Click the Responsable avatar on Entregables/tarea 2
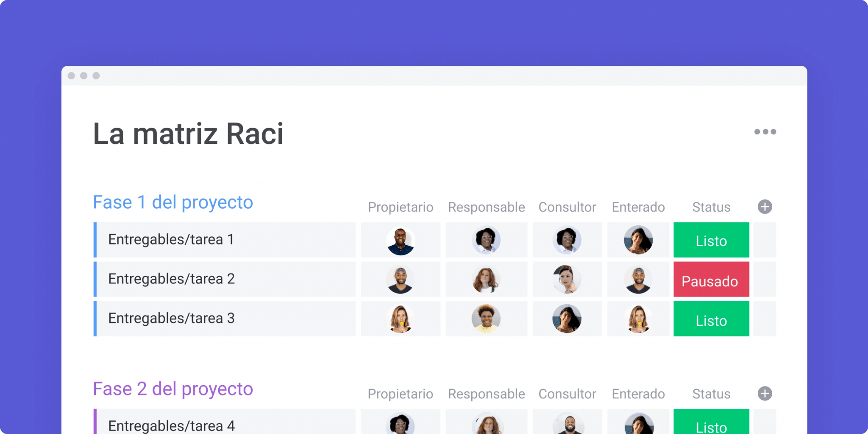The height and width of the screenshot is (434, 868). [486, 279]
